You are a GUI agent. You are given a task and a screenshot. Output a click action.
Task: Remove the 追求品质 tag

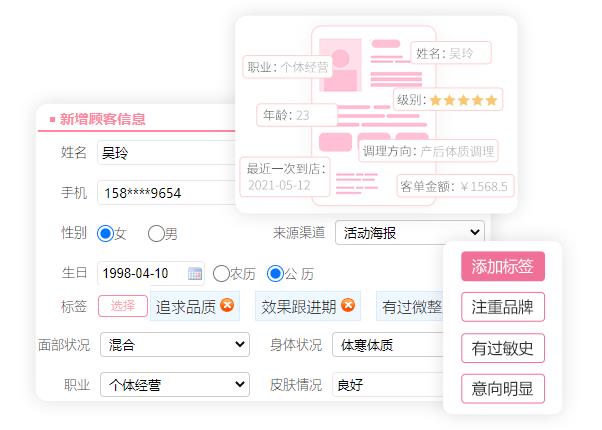tap(228, 306)
